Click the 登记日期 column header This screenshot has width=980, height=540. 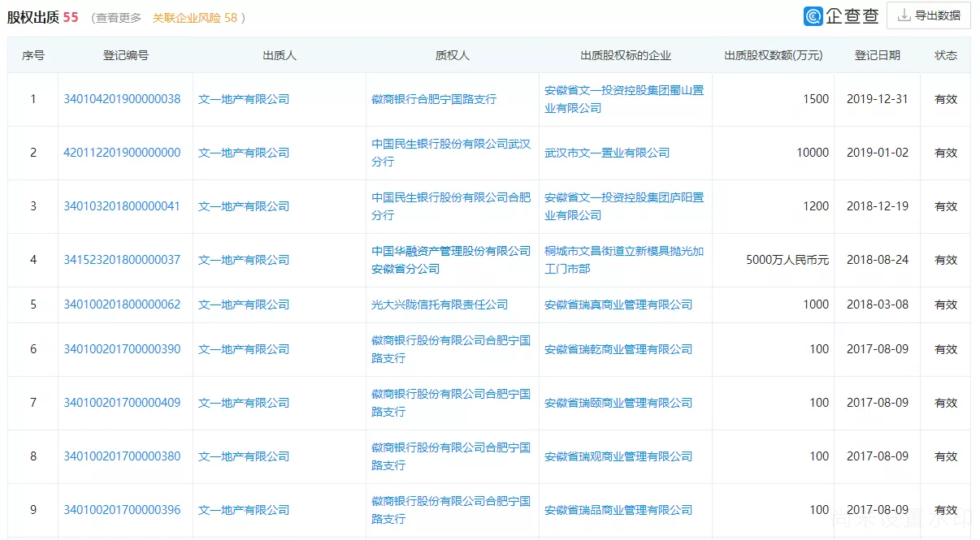click(878, 55)
